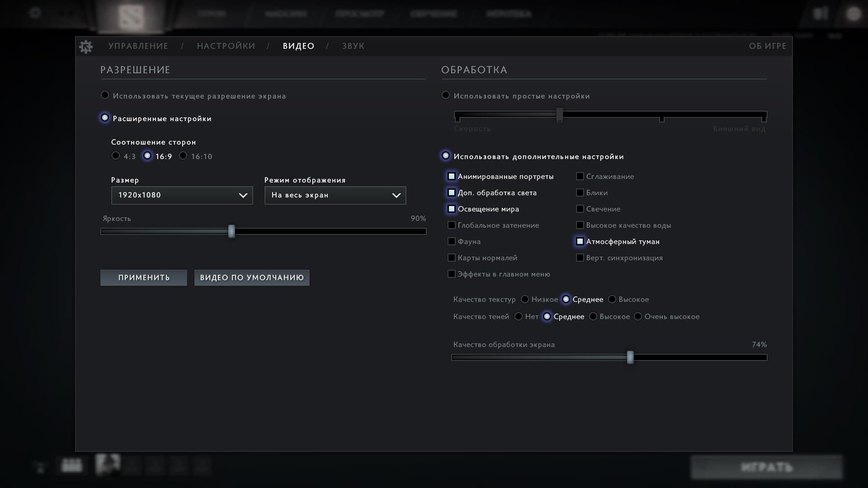This screenshot has height=488, width=868.
Task: Select Использовать простые настройки radio button
Action: coord(446,95)
